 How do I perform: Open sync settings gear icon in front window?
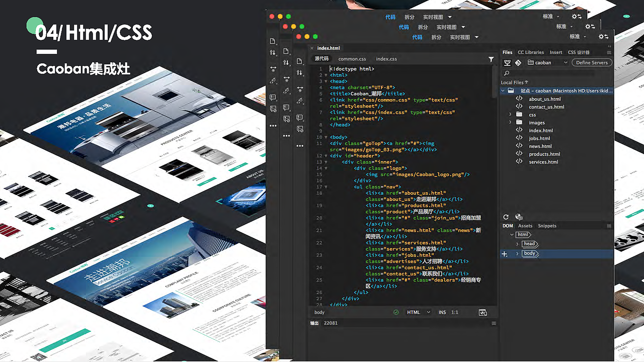pos(603,37)
